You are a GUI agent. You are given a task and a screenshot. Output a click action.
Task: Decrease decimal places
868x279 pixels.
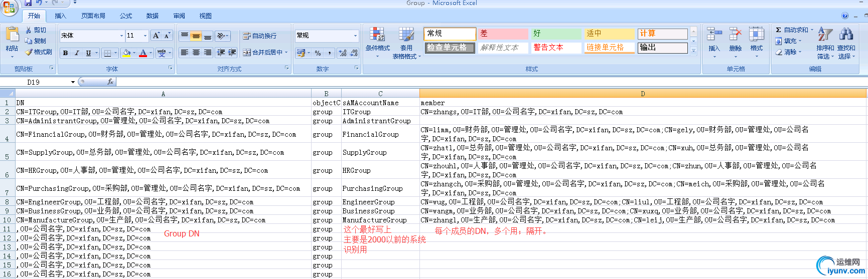coord(354,53)
